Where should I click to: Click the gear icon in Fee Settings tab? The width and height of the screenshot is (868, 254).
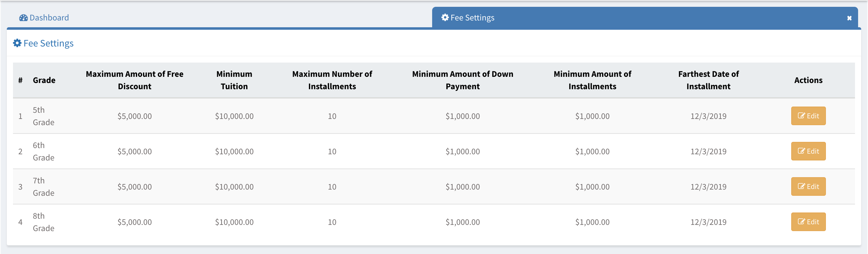[445, 18]
